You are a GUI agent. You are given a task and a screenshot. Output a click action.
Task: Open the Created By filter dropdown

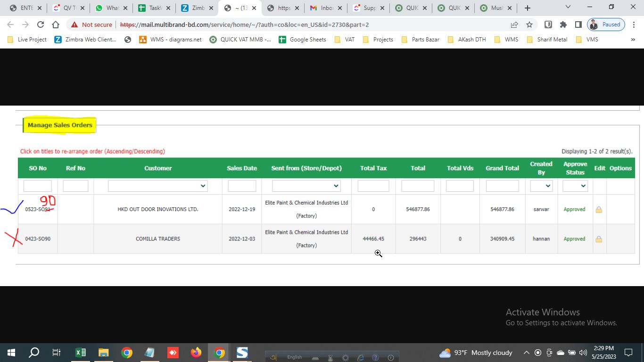541,186
